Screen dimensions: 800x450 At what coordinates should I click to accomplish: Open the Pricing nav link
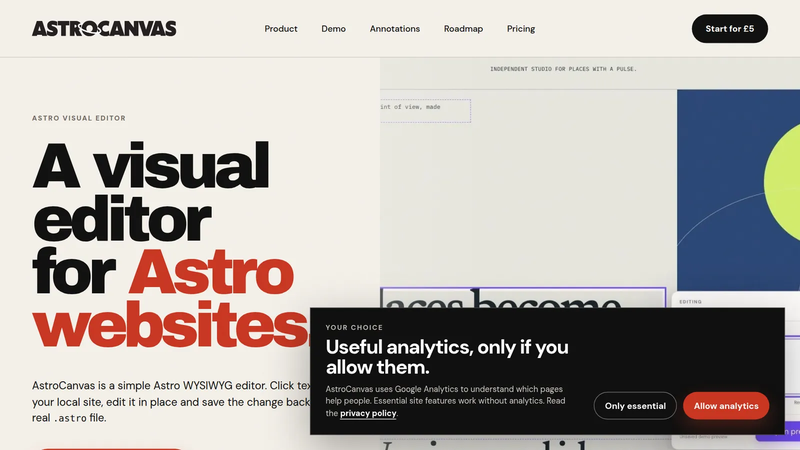[x=520, y=29]
